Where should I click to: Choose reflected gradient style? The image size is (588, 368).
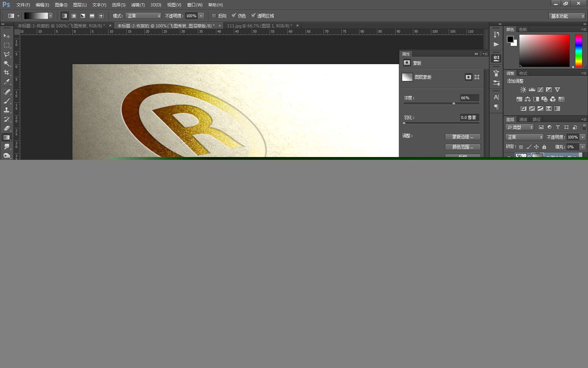pyautogui.click(x=92, y=16)
